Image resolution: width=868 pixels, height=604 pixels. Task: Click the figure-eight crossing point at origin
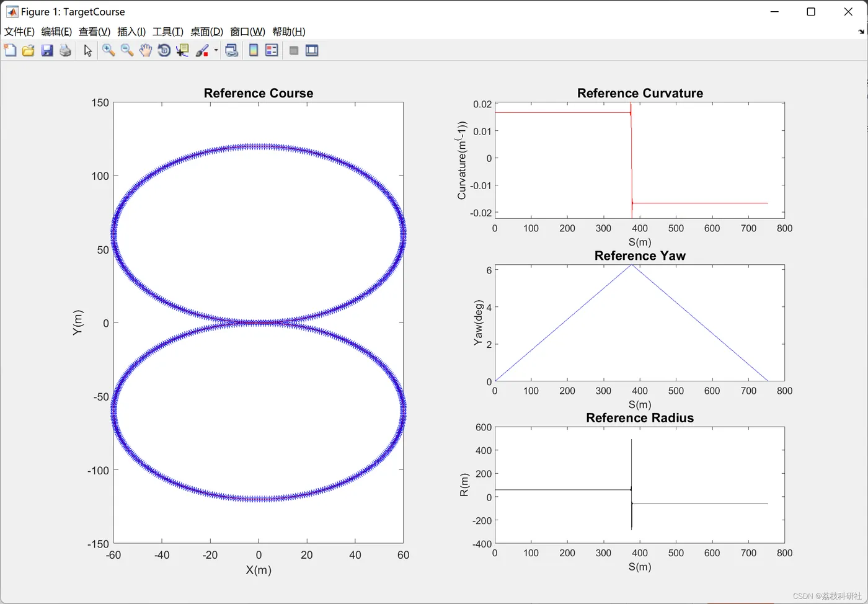tap(259, 322)
